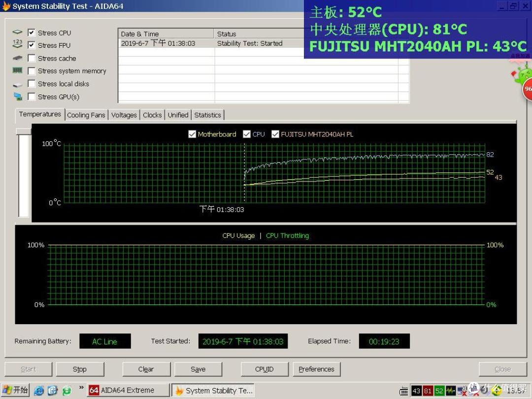Click green tray temperature icon 52
This screenshot has height=399, width=532.
439,391
